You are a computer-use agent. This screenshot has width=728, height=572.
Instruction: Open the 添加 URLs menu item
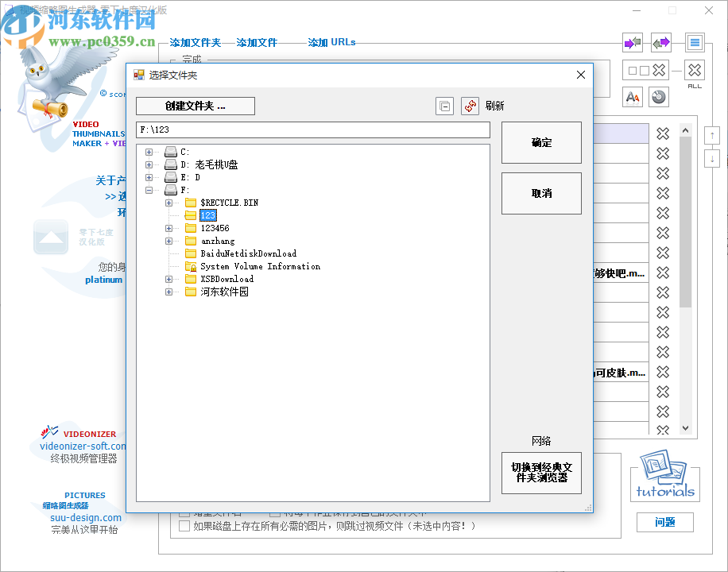coord(331,42)
